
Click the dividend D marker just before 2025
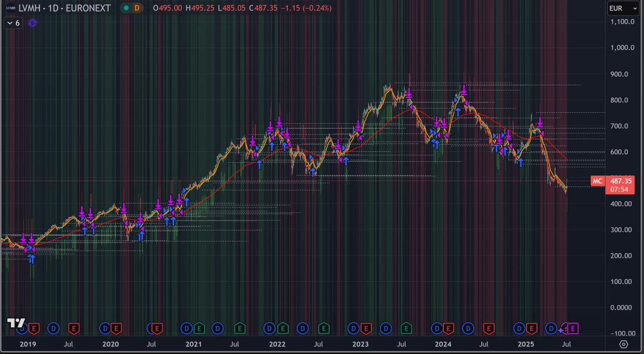(x=519, y=327)
